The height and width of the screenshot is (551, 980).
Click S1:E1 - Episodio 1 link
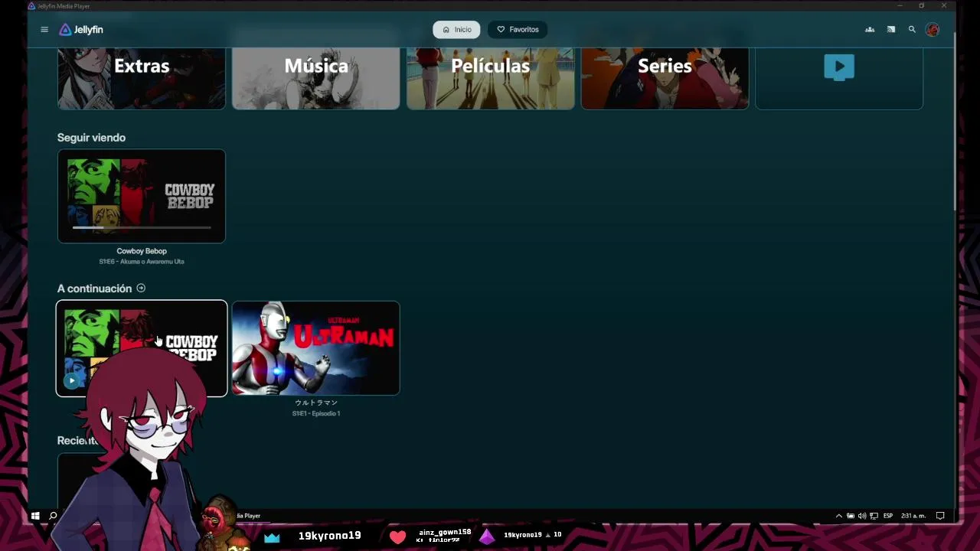click(x=316, y=413)
